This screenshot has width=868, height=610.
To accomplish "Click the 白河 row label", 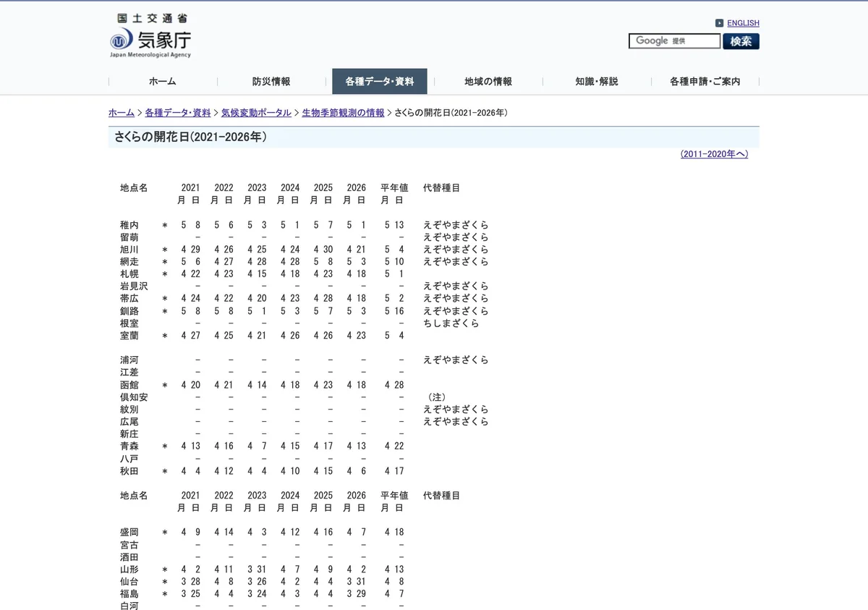I will click(129, 606).
